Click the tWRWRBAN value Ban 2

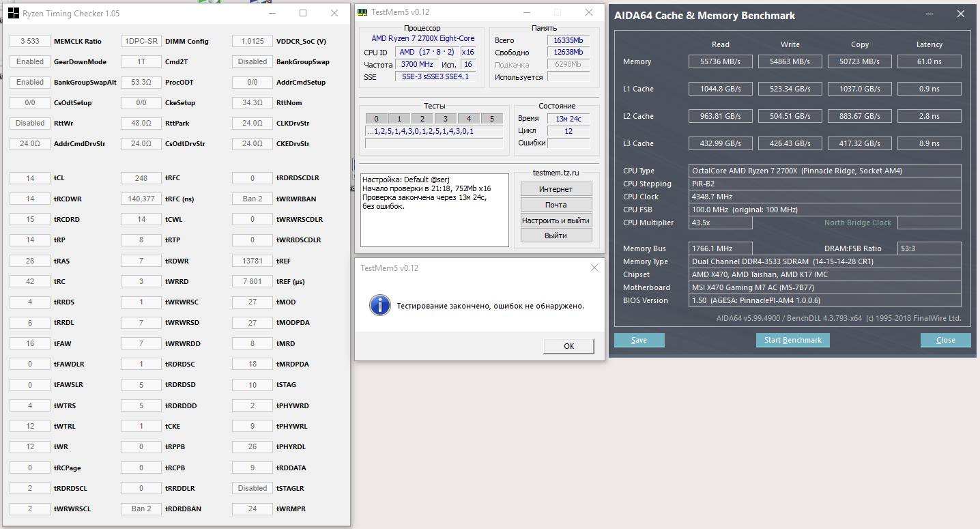click(x=253, y=199)
